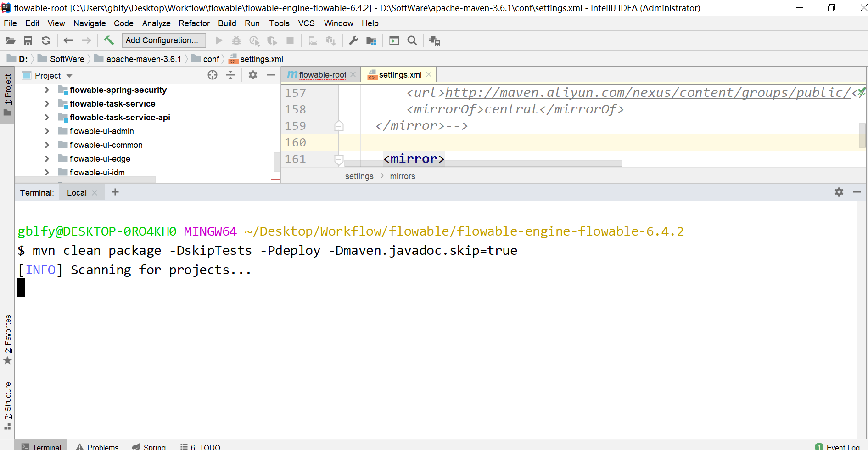Viewport: 868px width, 450px height.
Task: Click the Synchronize refresh icon
Action: 46,40
